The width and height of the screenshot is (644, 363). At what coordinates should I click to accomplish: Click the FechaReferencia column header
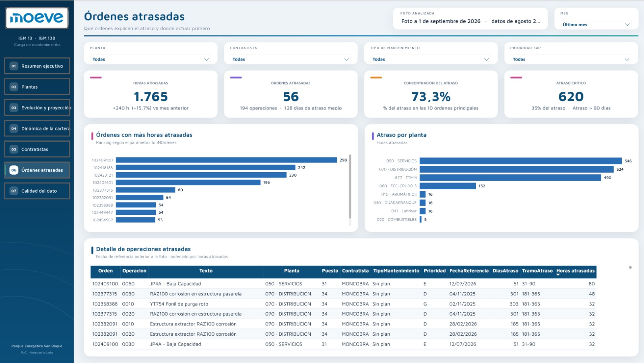pyautogui.click(x=469, y=271)
